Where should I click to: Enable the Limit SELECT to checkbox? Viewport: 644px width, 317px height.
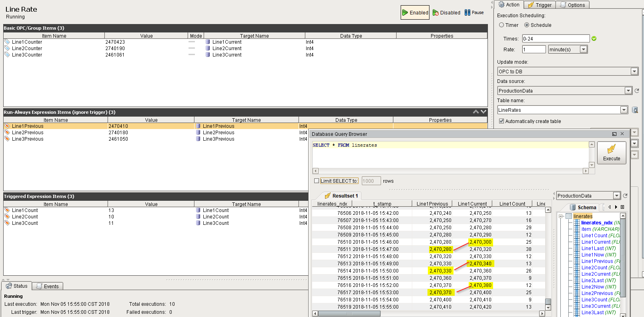317,181
